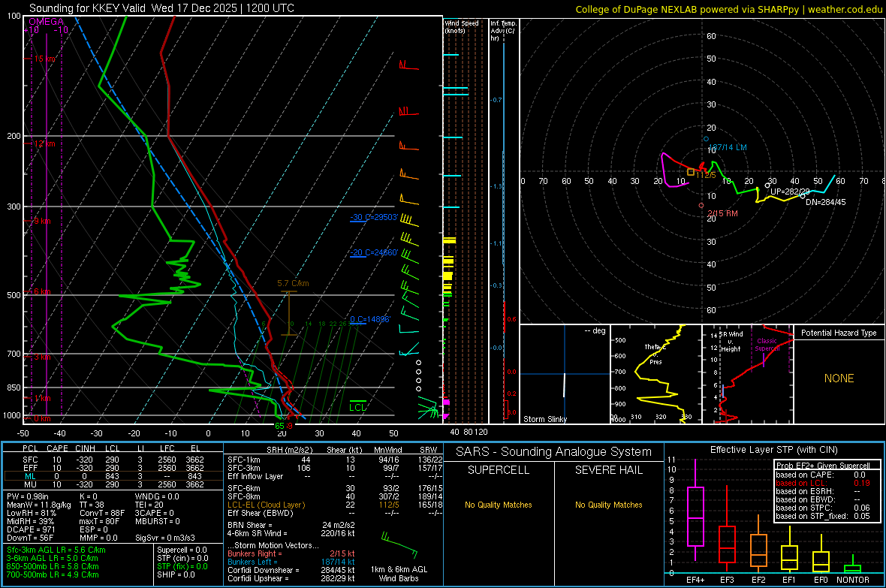Click the 1km & 6km AGL Wind Barbs label
886x588 pixels.
399,574
